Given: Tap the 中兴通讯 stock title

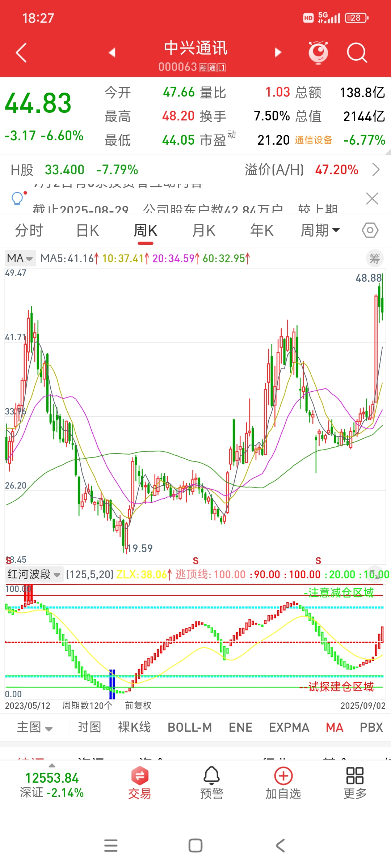Looking at the screenshot, I should [x=195, y=48].
